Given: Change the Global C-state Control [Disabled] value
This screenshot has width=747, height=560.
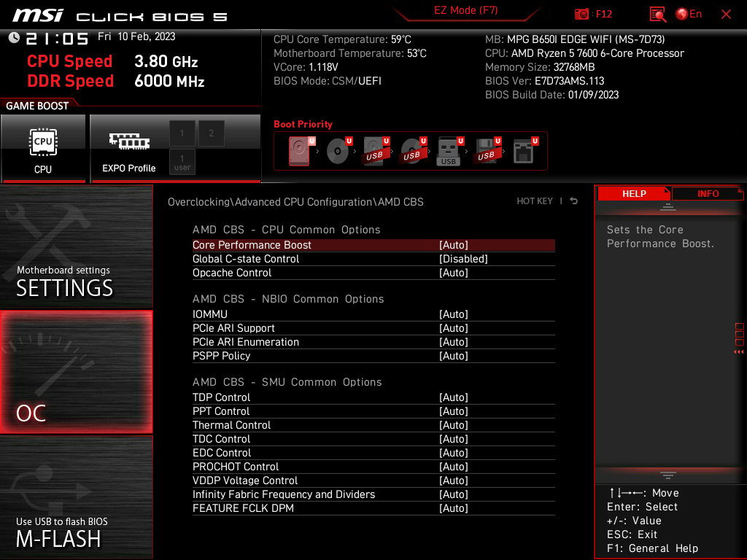Looking at the screenshot, I should pos(463,259).
